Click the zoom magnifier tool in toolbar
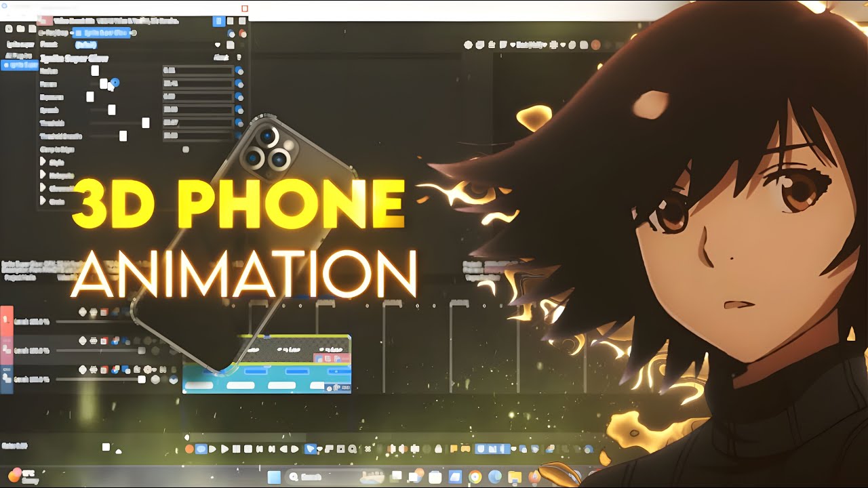 click(351, 449)
